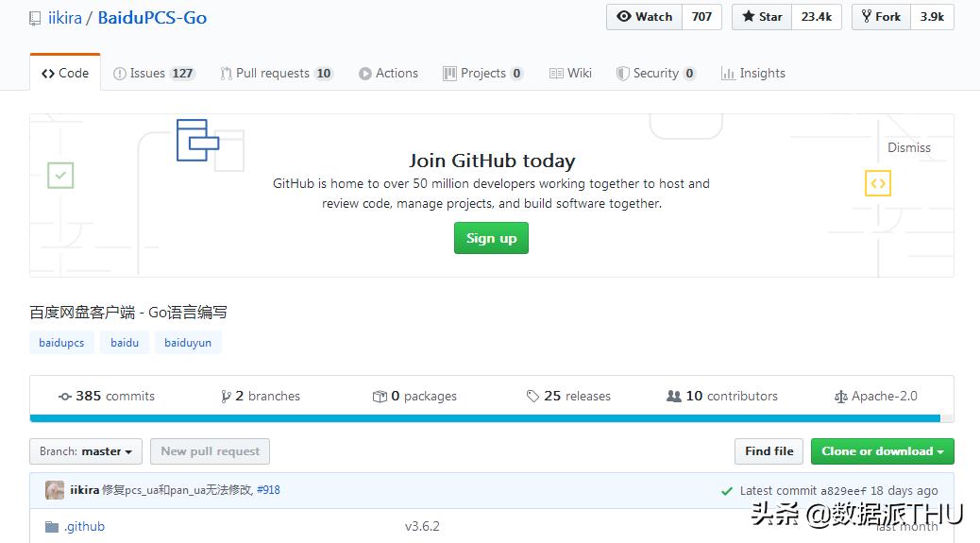Click the tag icon beside 25 releases

pos(532,397)
